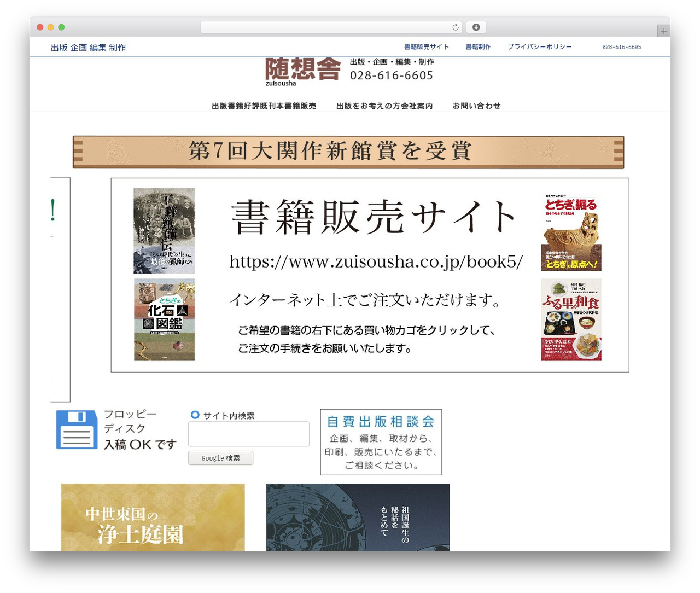Open the dark 祖国誕生の秘話をもとめて banner
This screenshot has height=593, width=700.
358,517
